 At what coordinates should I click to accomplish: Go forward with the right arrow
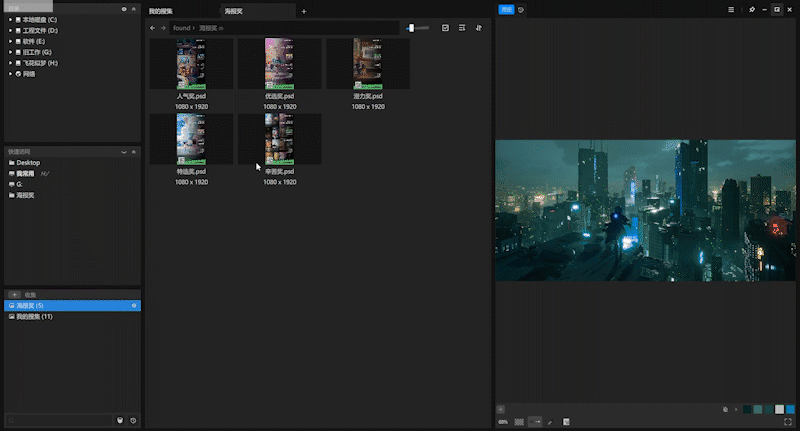point(163,28)
